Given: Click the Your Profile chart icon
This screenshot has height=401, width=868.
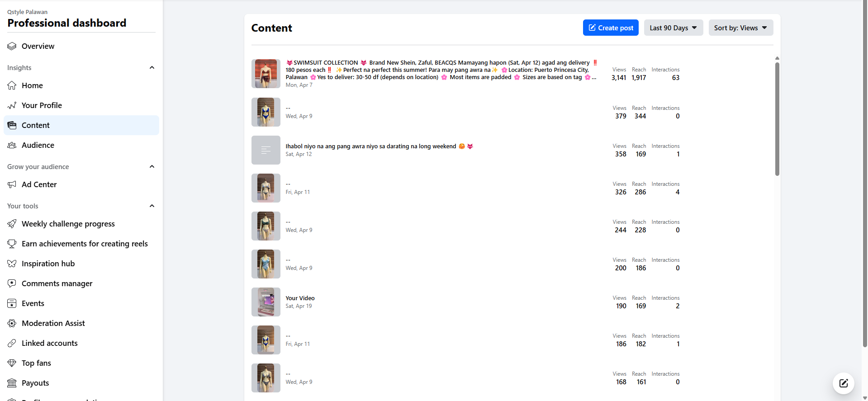Looking at the screenshot, I should (x=12, y=105).
